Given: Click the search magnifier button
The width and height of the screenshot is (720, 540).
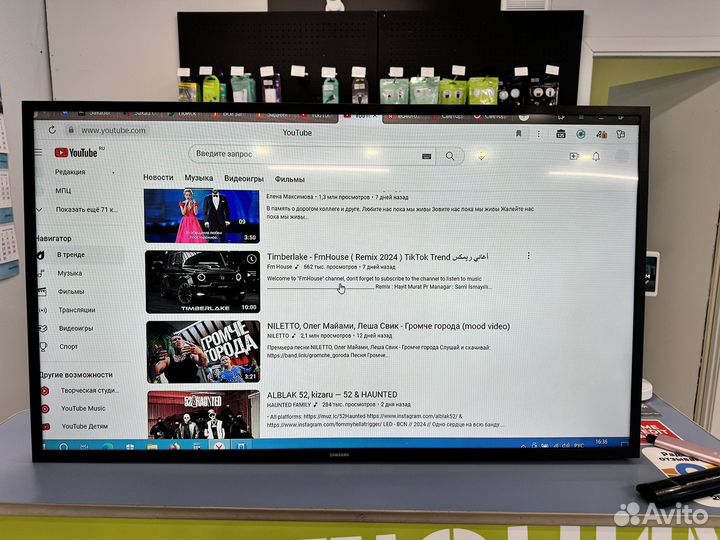Looking at the screenshot, I should point(450,156).
